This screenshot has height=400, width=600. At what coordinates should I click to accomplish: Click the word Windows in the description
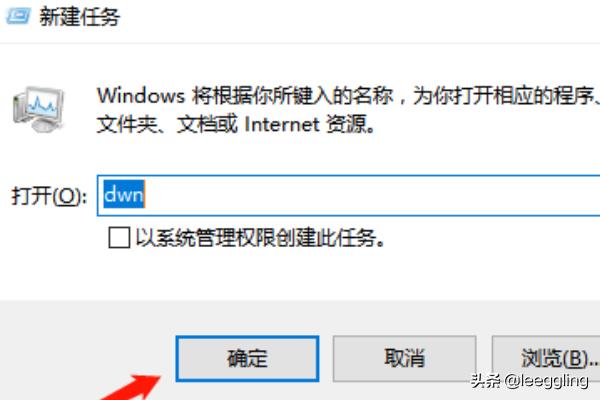coord(141,95)
